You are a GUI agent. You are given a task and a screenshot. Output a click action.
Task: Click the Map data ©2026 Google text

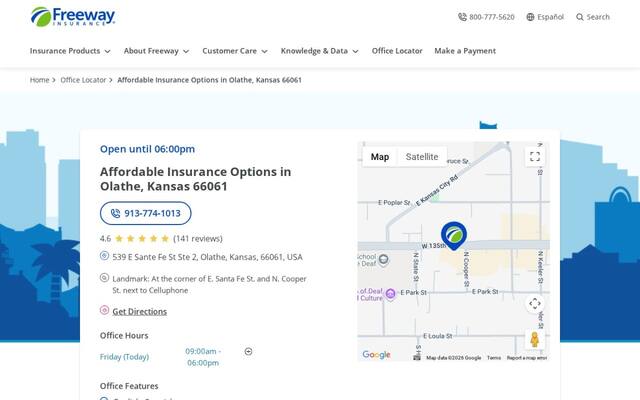click(x=453, y=358)
